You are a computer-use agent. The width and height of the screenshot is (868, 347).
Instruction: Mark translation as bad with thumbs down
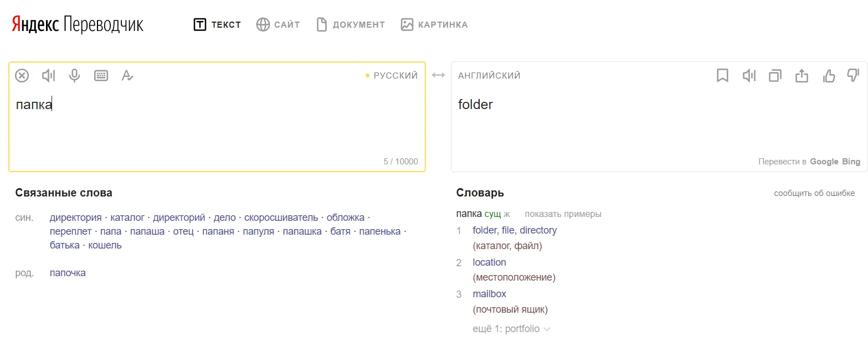[852, 75]
